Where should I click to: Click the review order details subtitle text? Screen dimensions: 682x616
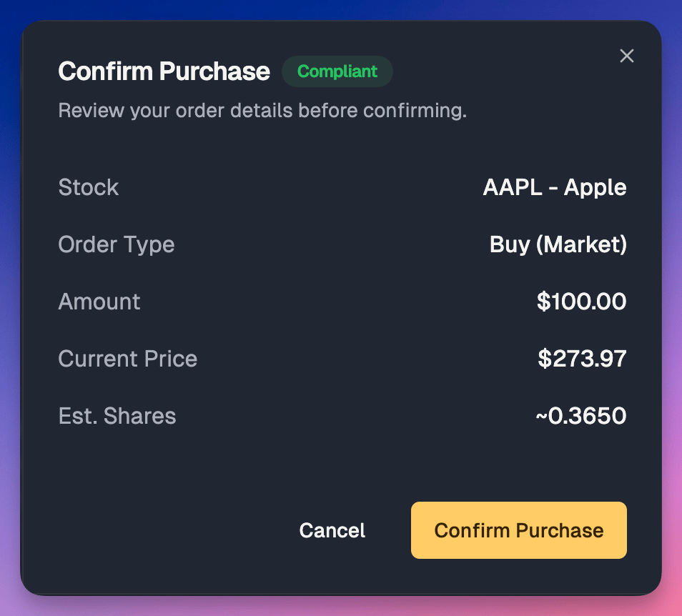[x=262, y=111]
